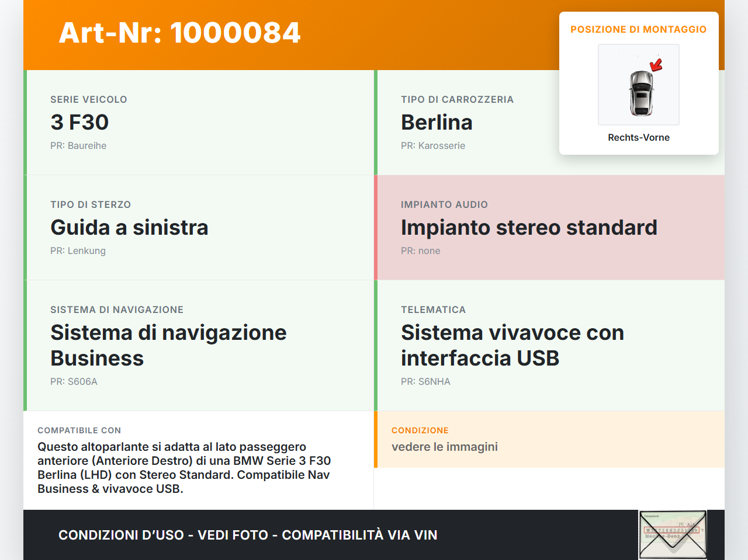Select the compatibility description starting 'Questo altoparlante'
The height and width of the screenshot is (560, 748).
point(184,468)
